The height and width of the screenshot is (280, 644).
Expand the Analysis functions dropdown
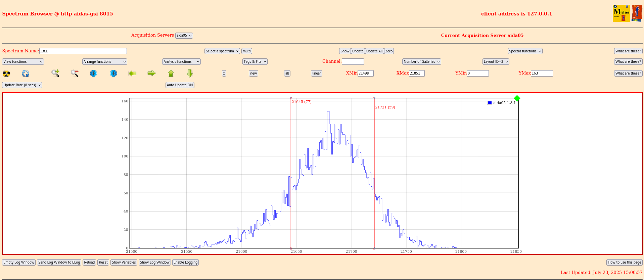pyautogui.click(x=181, y=61)
